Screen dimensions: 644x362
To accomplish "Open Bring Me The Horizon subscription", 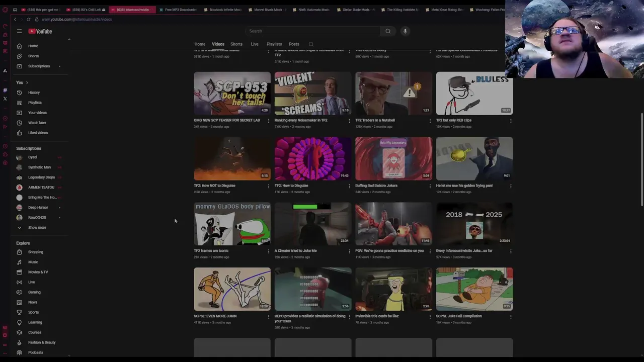I will tap(42, 198).
